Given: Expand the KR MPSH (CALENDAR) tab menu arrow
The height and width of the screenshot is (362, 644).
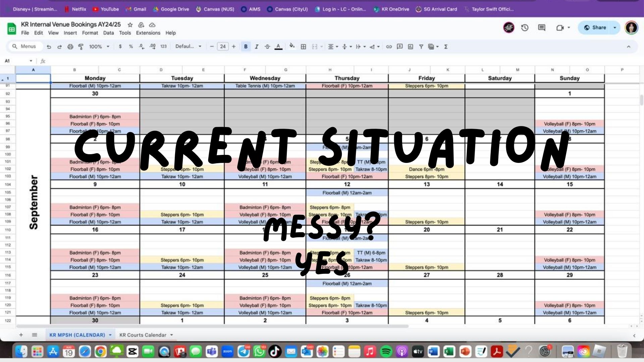Looking at the screenshot, I should tap(110, 335).
